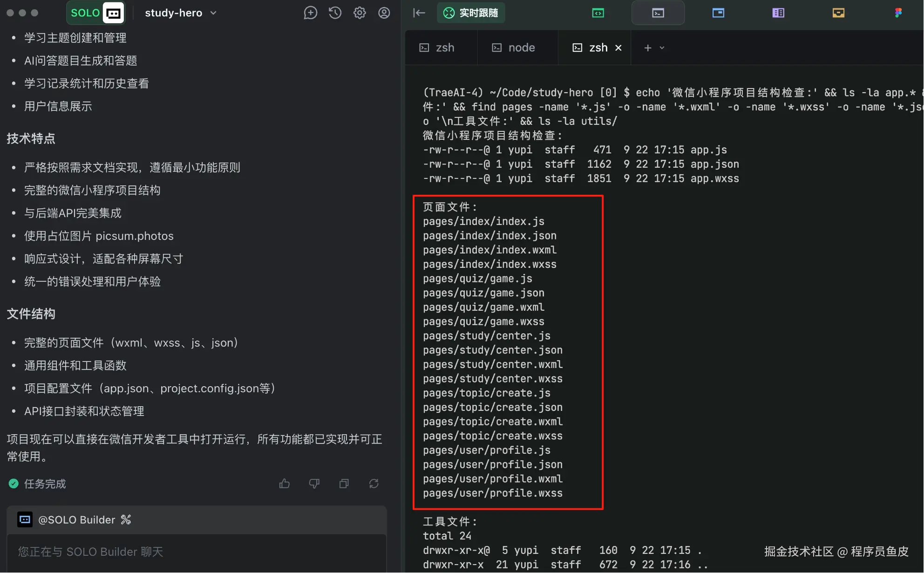
Task: Add a new terminal with the plus button
Action: pos(647,48)
